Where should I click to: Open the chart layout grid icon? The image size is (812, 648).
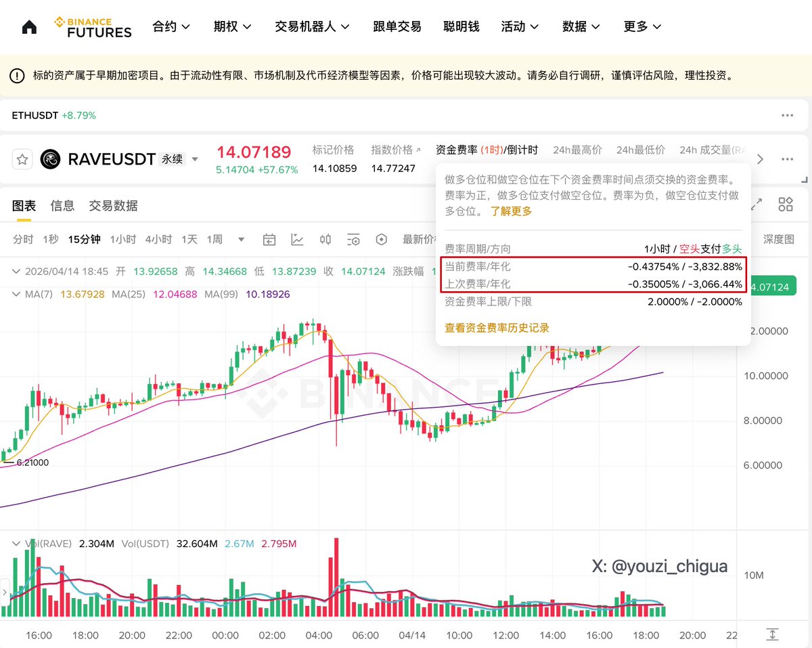click(x=786, y=204)
